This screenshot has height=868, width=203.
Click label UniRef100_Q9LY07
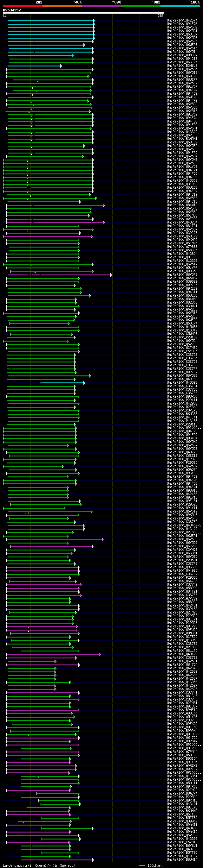coord(182,87)
